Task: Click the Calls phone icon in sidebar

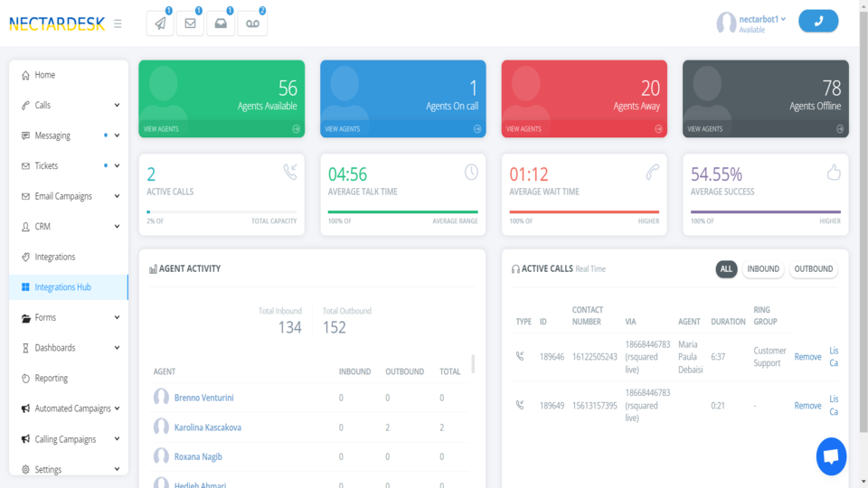Action: [x=25, y=105]
